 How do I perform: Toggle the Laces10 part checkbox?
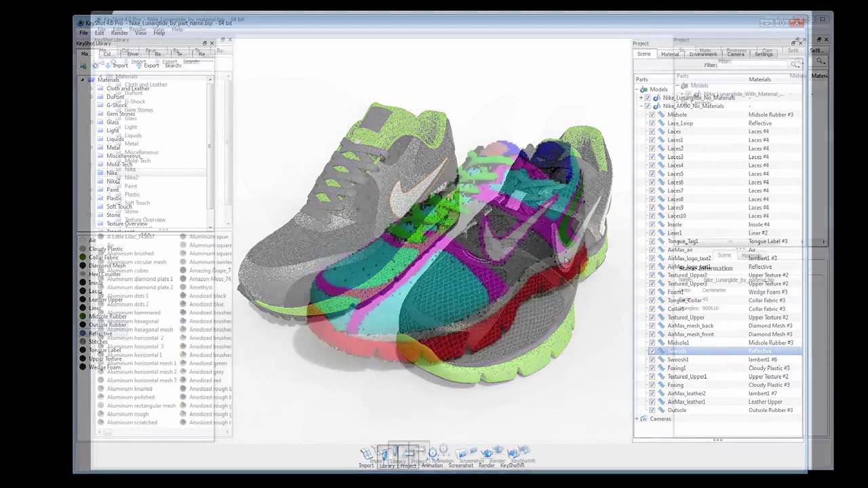click(x=652, y=216)
